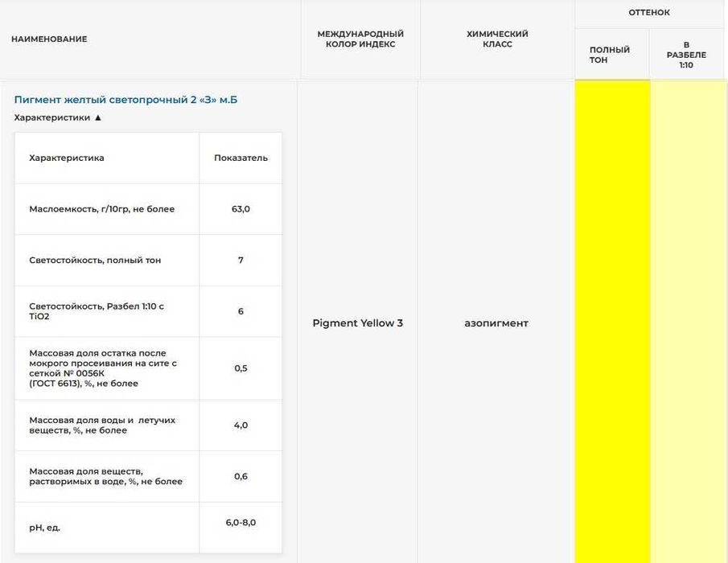The image size is (728, 563).
Task: Select the Светостойкость, Разбел 1:10 с TiO2 label
Action: [x=97, y=311]
